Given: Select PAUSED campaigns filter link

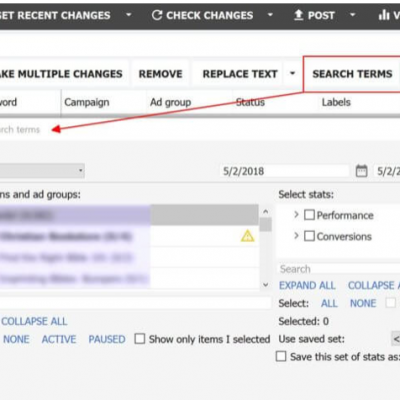Looking at the screenshot, I should click(x=107, y=339).
